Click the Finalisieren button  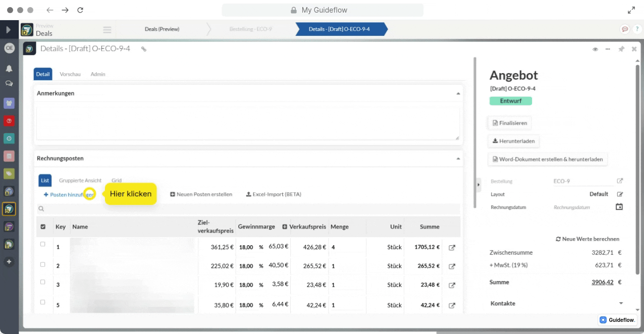pyautogui.click(x=509, y=123)
